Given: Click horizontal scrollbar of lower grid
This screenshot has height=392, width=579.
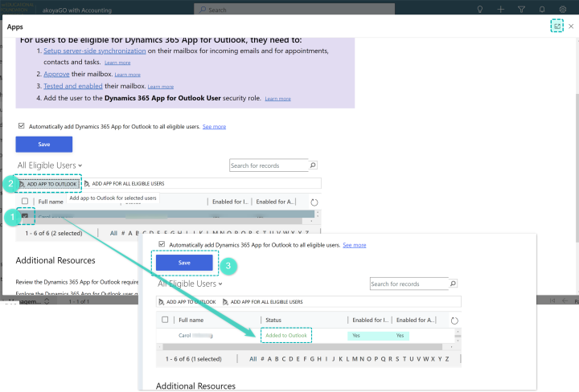Looking at the screenshot, I should pyautogui.click(x=303, y=347).
